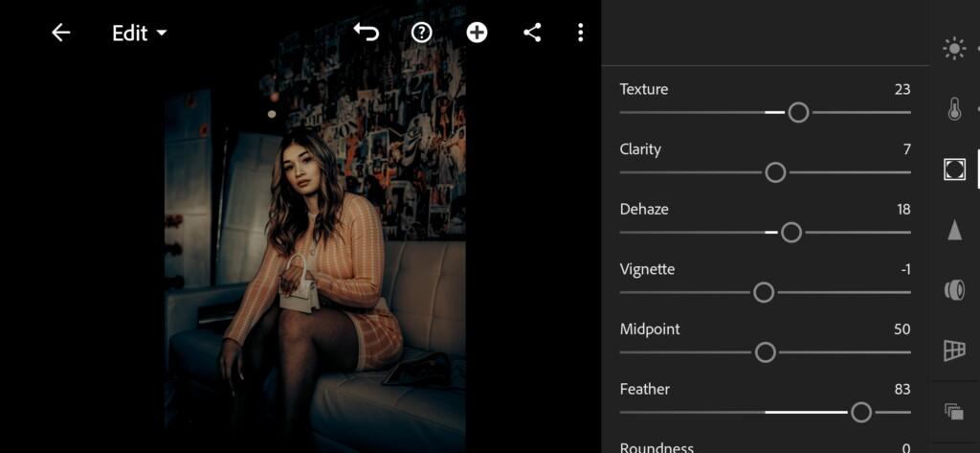
Task: Share the photo
Action: pyautogui.click(x=532, y=33)
